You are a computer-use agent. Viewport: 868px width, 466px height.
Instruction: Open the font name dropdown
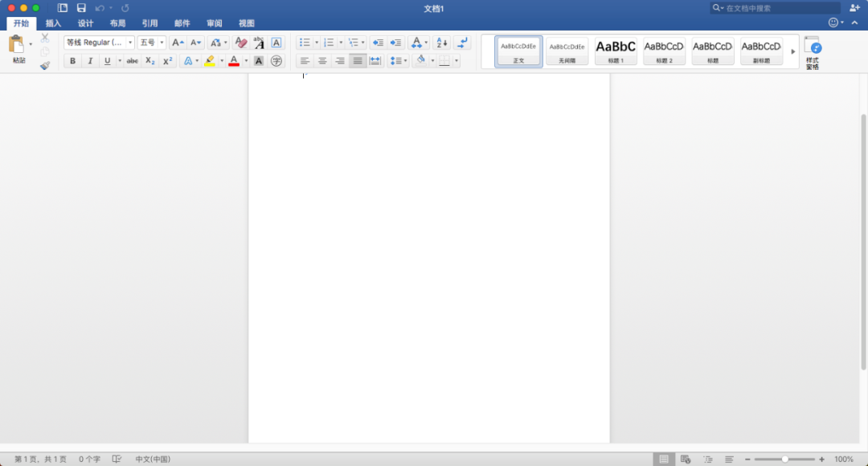click(99, 43)
